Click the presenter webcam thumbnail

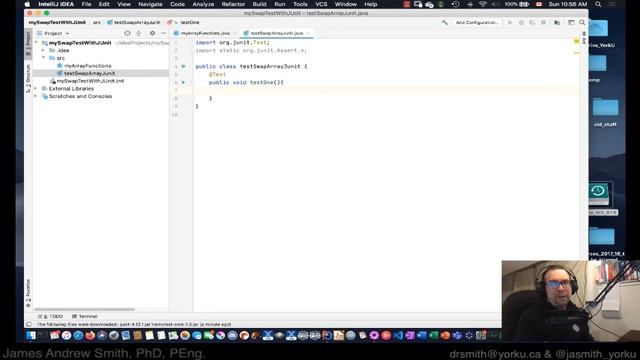coord(571,301)
